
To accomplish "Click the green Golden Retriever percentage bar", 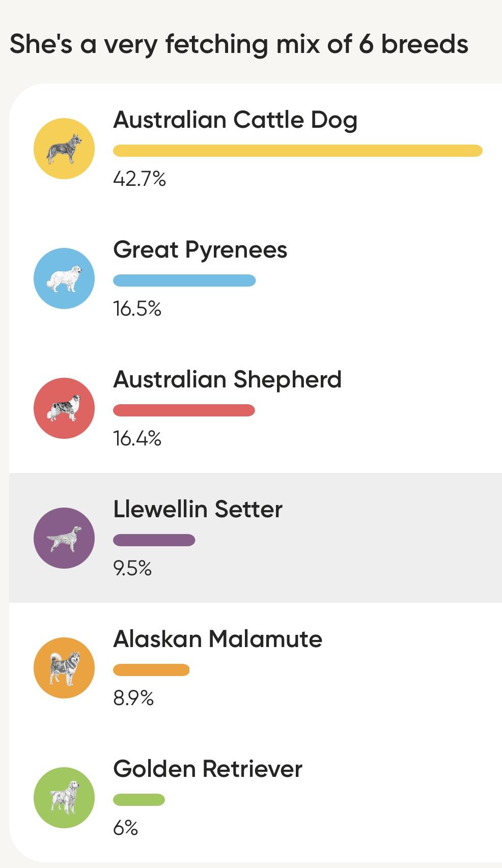I will pyautogui.click(x=139, y=800).
